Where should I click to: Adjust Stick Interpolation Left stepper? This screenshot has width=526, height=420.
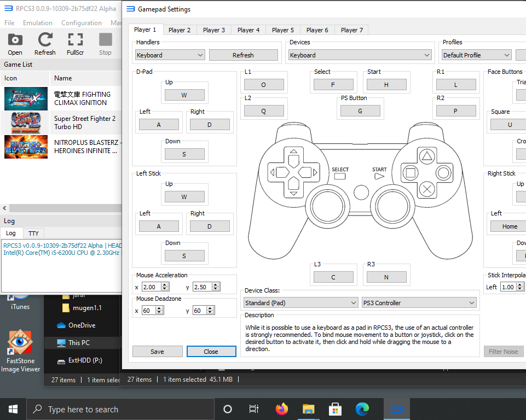pos(519,287)
